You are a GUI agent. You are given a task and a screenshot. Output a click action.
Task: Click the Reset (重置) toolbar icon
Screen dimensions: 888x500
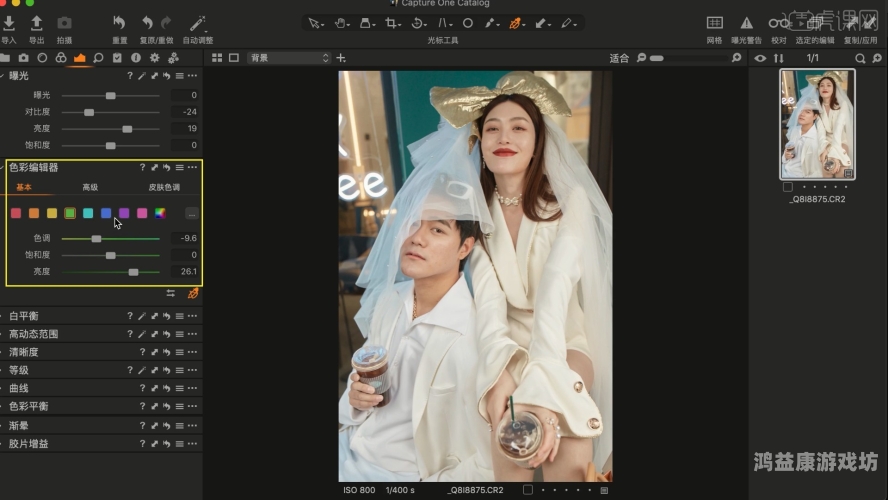click(119, 24)
